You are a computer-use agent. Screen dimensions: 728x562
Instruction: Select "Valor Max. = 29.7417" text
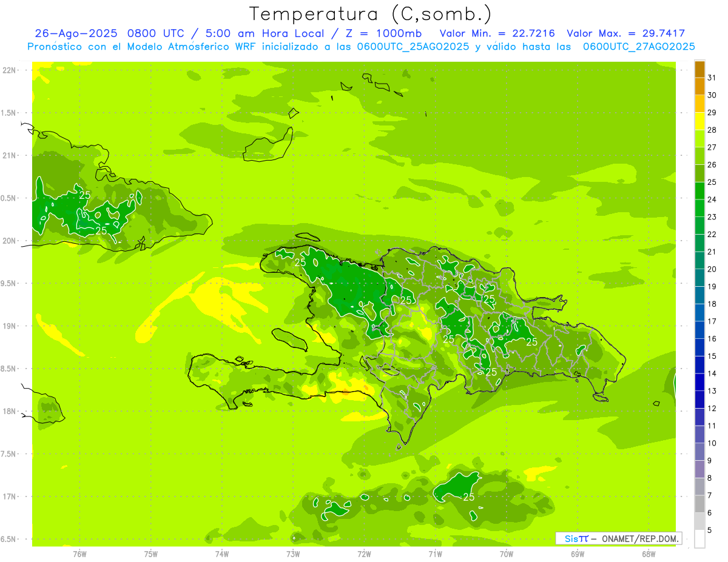pos(627,33)
